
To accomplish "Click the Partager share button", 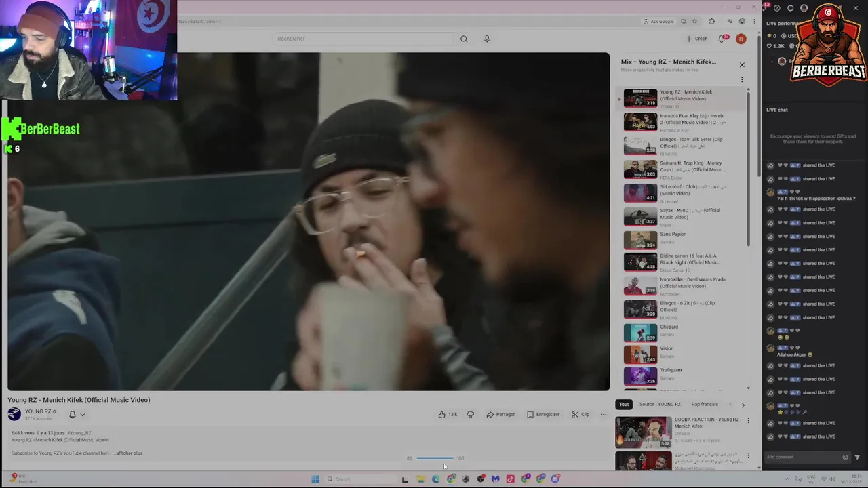I will [x=500, y=414].
